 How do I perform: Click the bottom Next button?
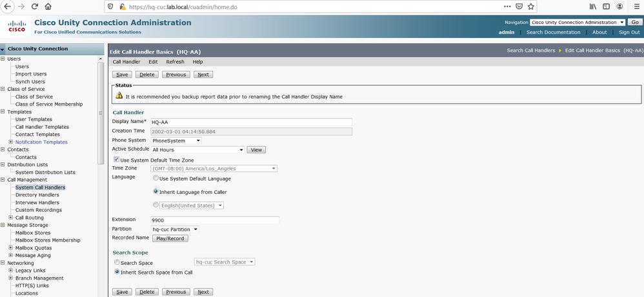click(x=203, y=292)
